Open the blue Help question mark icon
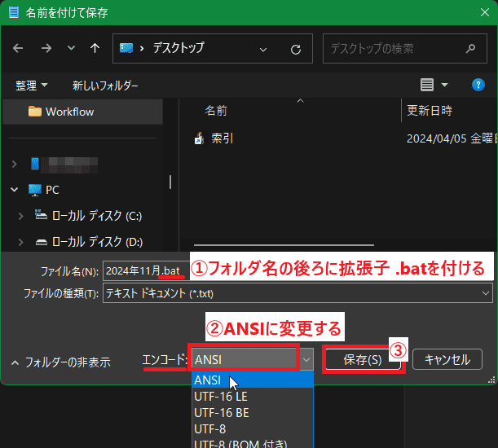The width and height of the screenshot is (498, 448). (478, 85)
